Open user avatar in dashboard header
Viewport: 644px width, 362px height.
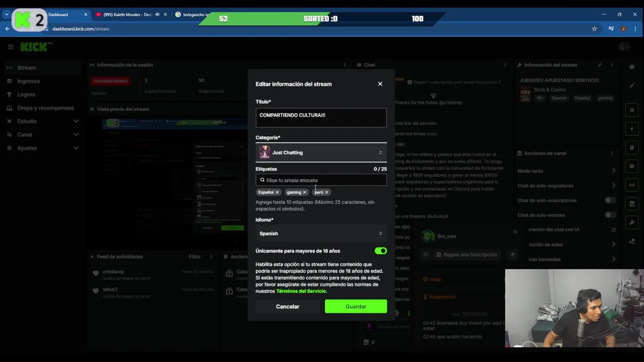click(x=624, y=47)
